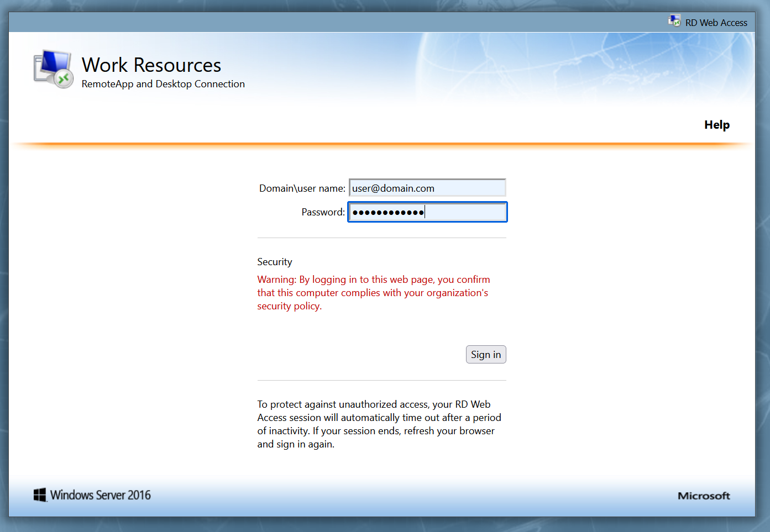Open the Help page

[x=716, y=124]
